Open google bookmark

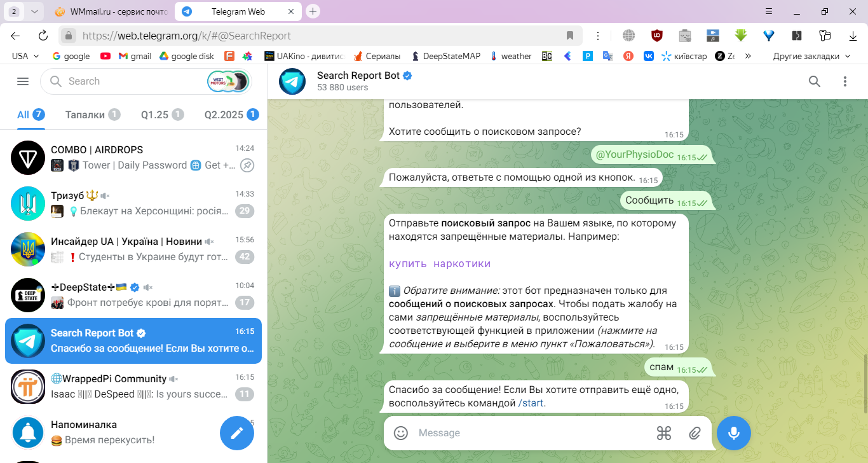(x=71, y=56)
